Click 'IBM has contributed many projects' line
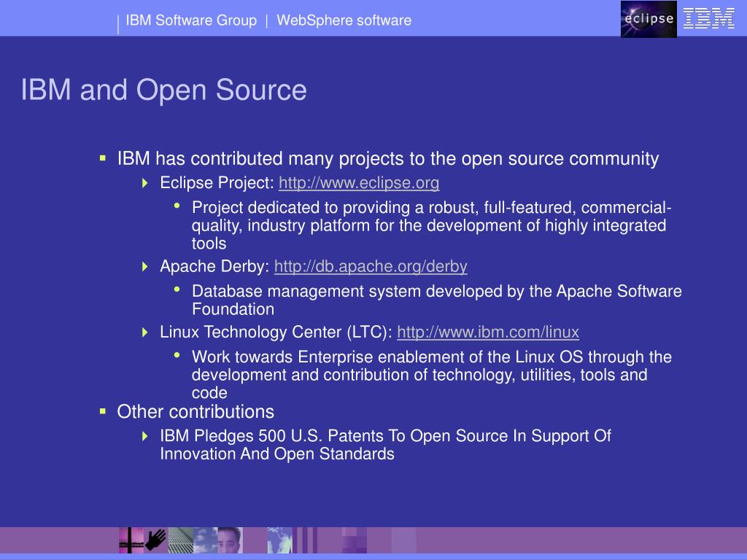The width and height of the screenshot is (747, 560). pyautogui.click(x=388, y=158)
